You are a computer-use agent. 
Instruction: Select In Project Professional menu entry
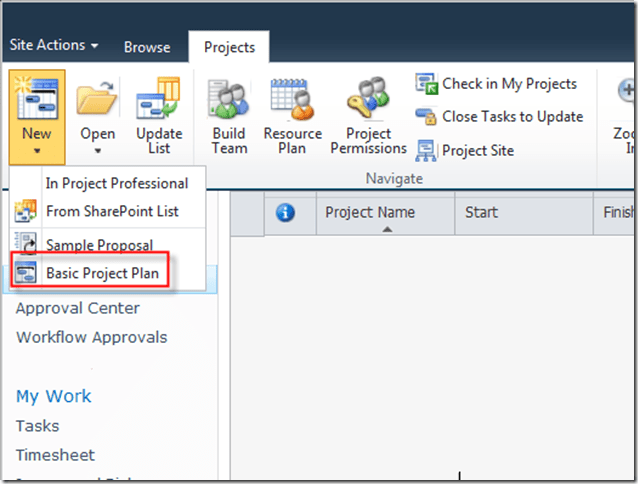116,183
